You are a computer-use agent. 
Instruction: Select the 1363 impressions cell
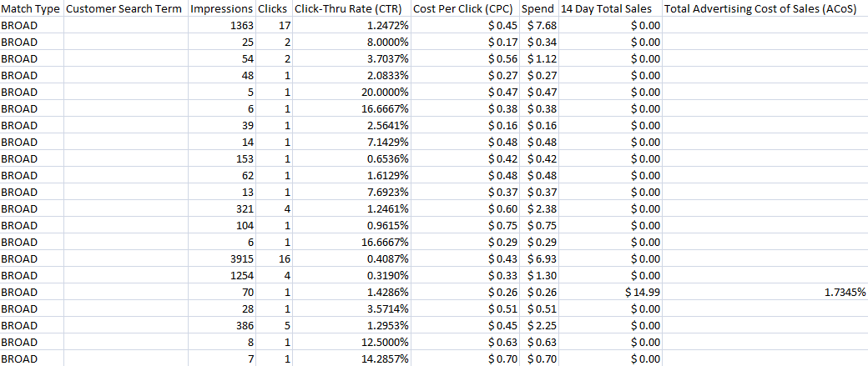pos(222,26)
